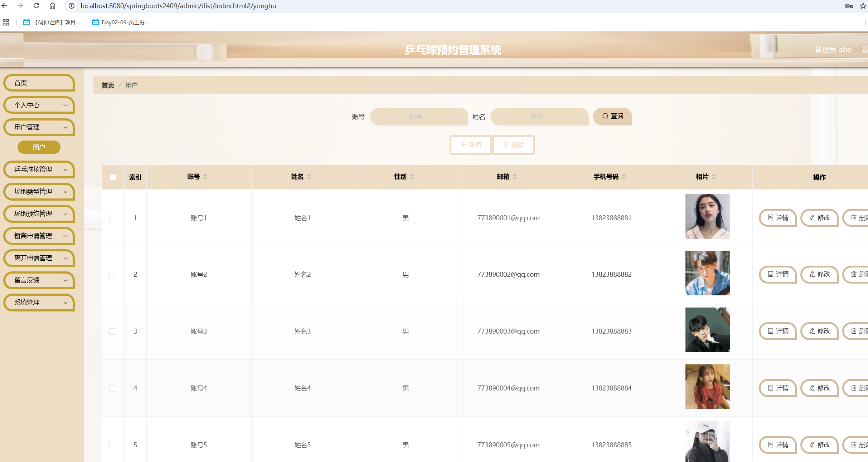868x462 pixels.
Task: Click the 账号 search input field
Action: coord(419,117)
